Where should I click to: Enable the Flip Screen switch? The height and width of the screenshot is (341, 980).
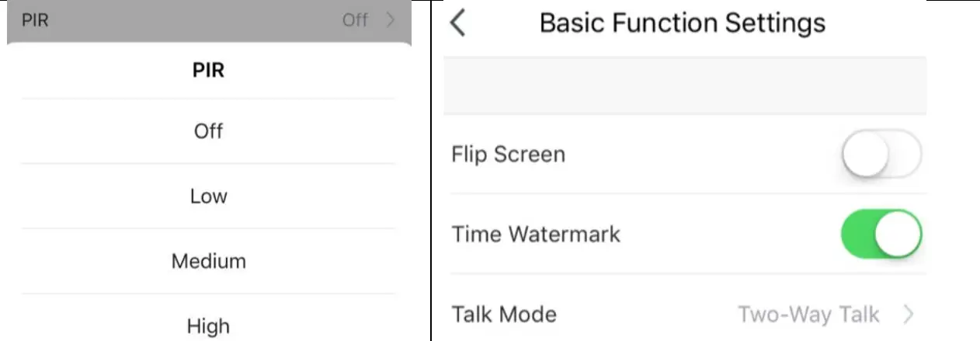coord(881,154)
